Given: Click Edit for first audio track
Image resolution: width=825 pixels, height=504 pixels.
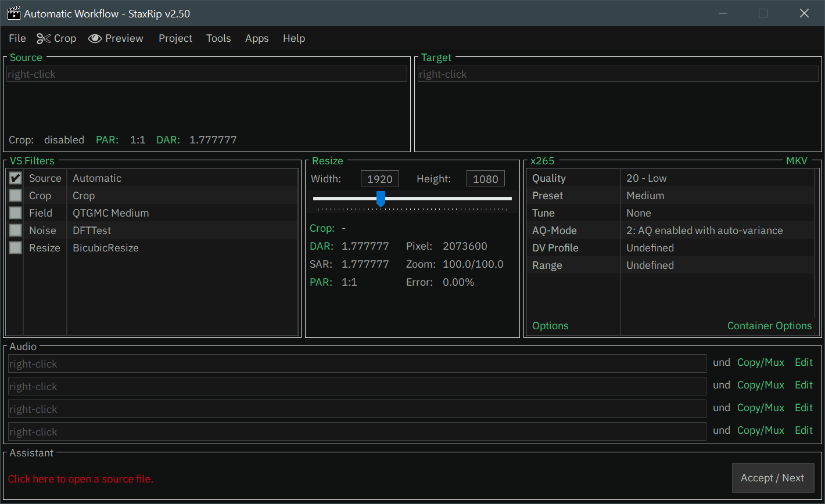Looking at the screenshot, I should [804, 362].
